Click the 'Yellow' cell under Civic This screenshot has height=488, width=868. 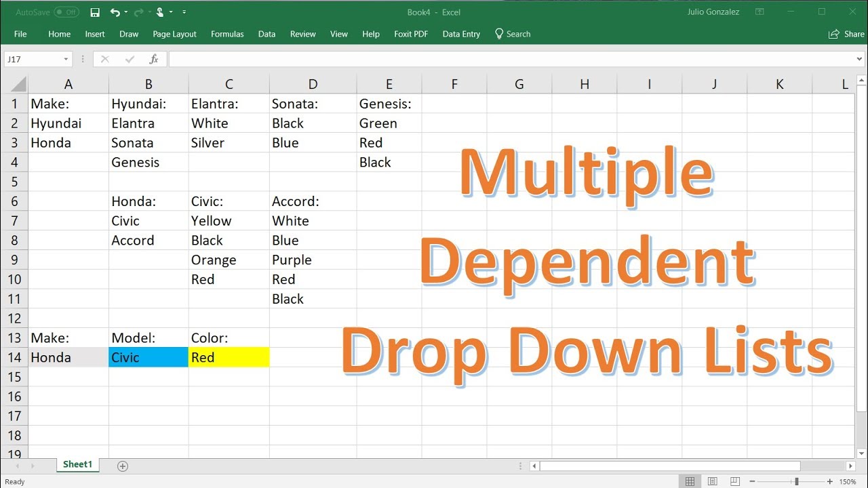pos(229,221)
